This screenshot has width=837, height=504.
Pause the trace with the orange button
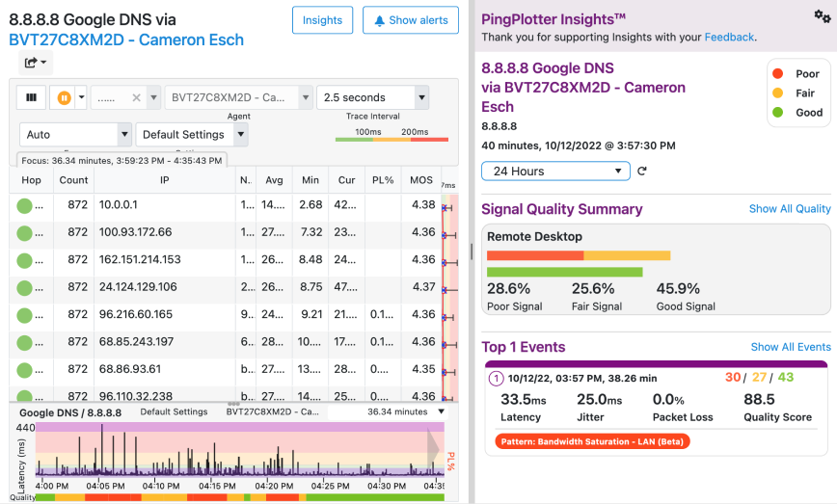click(x=65, y=97)
